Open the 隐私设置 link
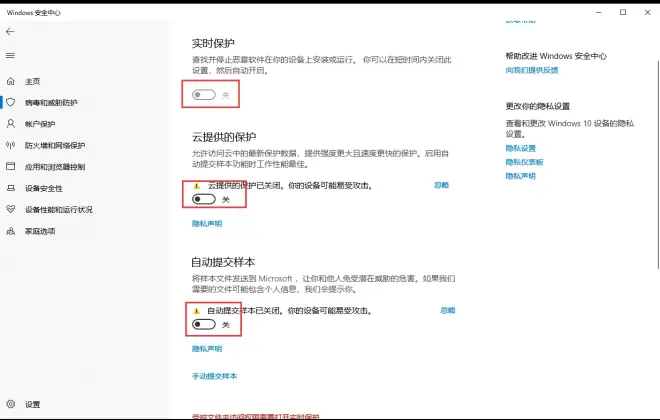The width and height of the screenshot is (660, 420). click(x=520, y=148)
